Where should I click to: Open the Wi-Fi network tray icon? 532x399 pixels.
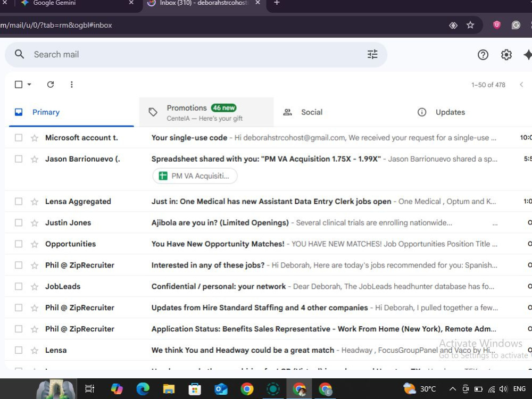[491, 389]
